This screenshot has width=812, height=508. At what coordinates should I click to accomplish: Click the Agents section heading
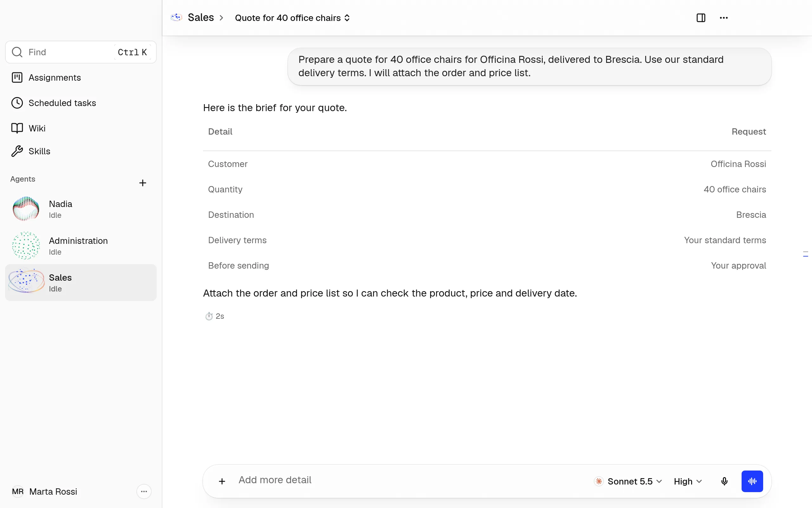(23, 179)
